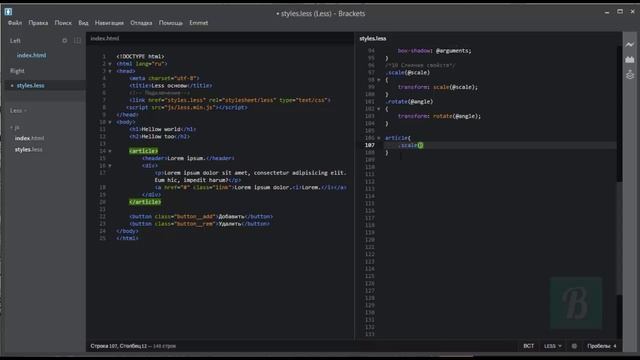Click the .rotate(@angle) mixin on line 101
640x360 pixels.
[x=409, y=102]
